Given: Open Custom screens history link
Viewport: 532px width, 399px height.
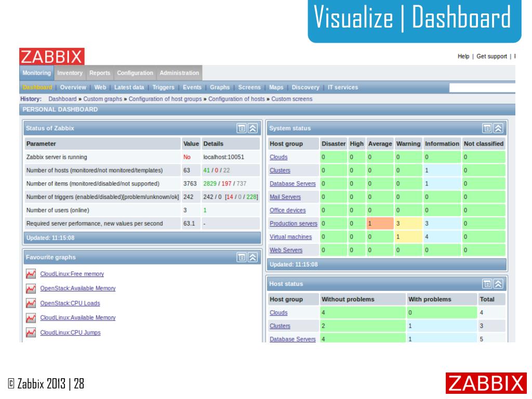Looking at the screenshot, I should coord(292,99).
